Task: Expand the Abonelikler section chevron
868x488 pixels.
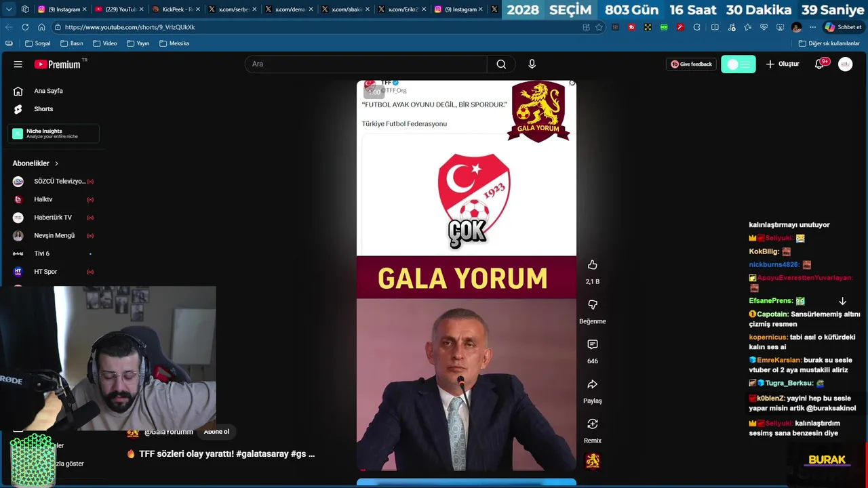Action: (56, 163)
